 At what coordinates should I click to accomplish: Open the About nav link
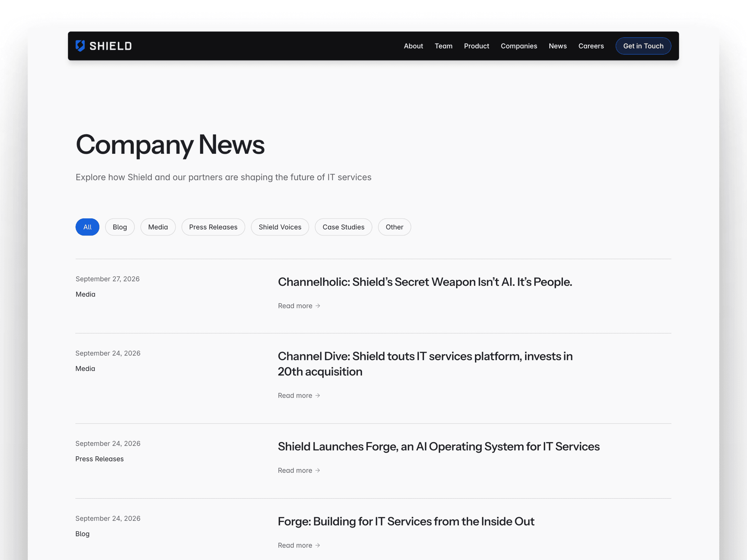point(413,46)
